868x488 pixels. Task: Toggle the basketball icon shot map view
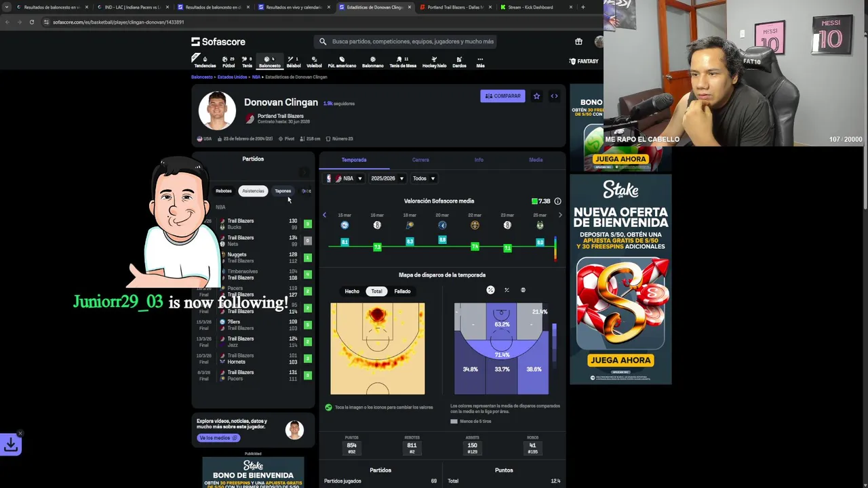523,290
